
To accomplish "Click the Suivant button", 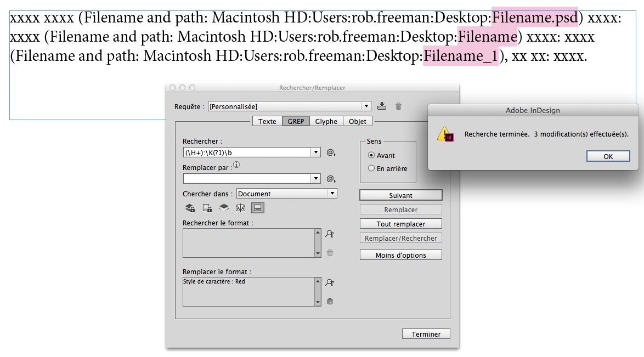I will pyautogui.click(x=400, y=195).
